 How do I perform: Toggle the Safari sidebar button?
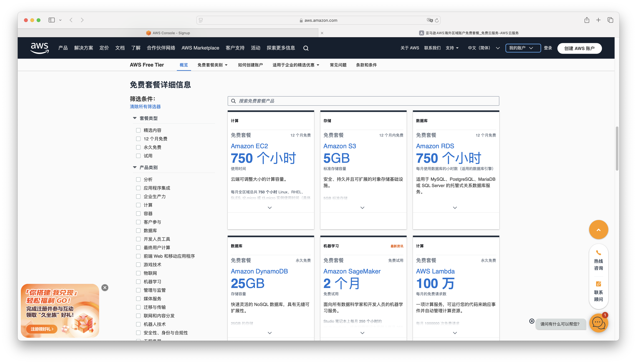52,20
